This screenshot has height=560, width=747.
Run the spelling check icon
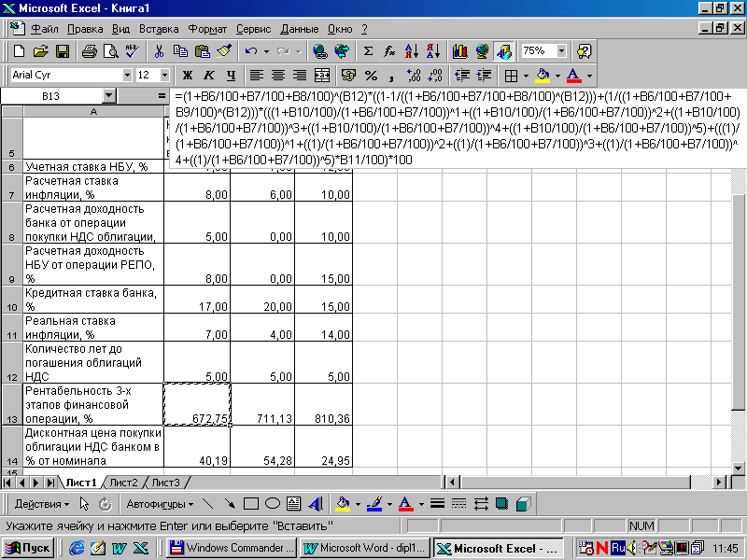(x=132, y=51)
